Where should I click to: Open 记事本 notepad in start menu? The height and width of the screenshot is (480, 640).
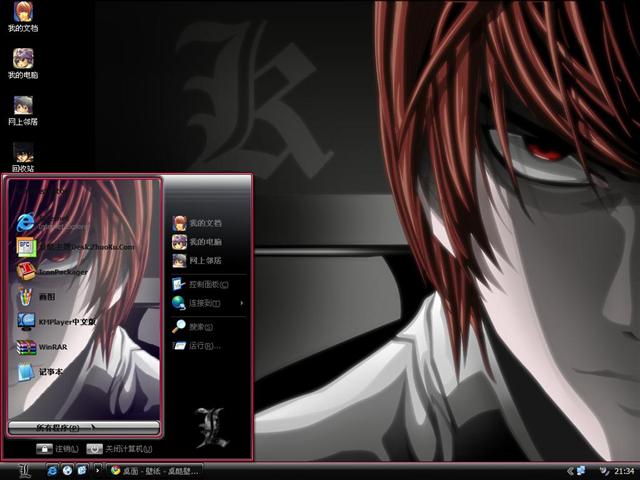[x=40, y=372]
